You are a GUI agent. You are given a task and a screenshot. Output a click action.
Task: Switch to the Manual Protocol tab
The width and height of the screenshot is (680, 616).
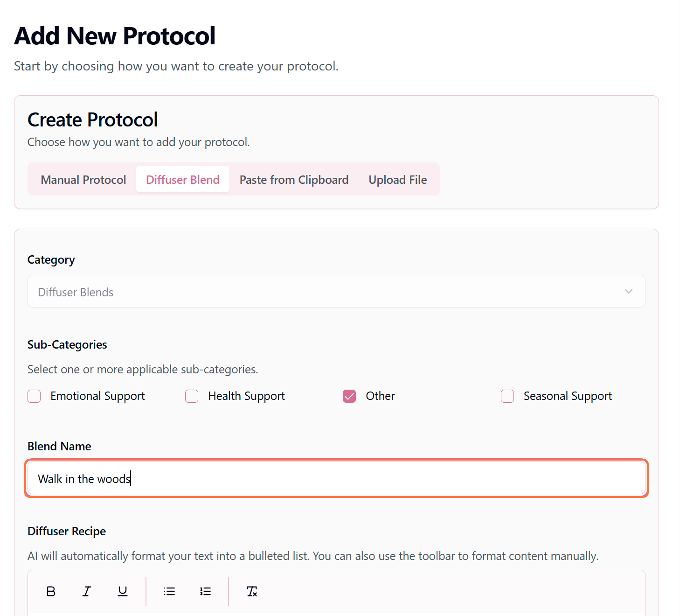[83, 180]
